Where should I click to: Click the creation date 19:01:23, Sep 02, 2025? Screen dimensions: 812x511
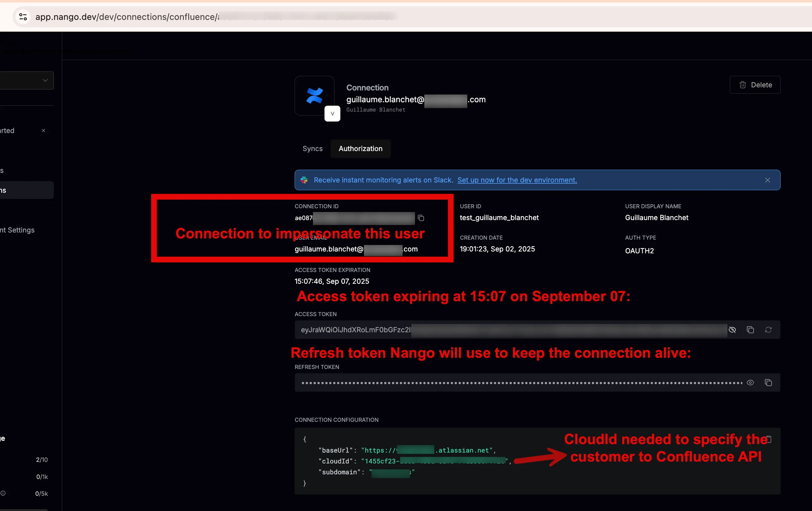tap(497, 249)
